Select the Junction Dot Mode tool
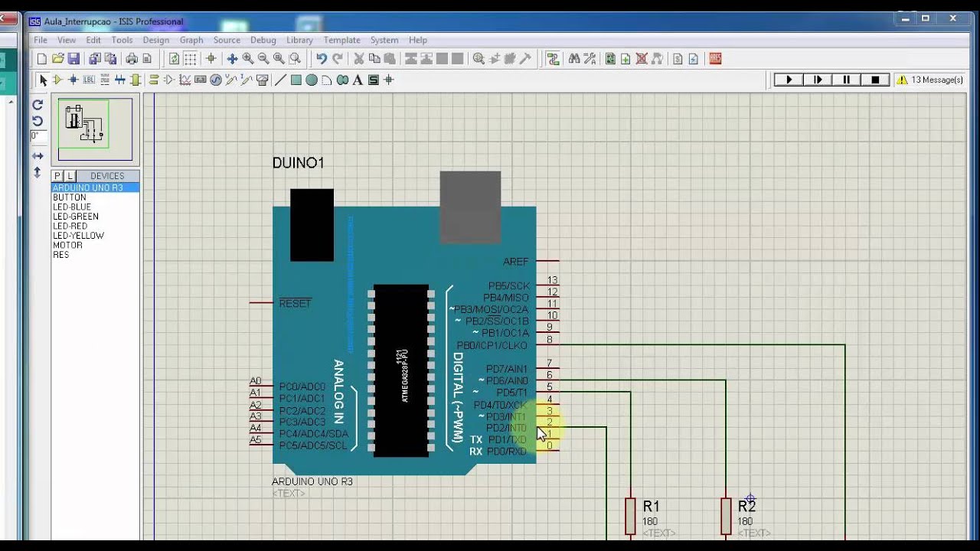 pos(73,80)
